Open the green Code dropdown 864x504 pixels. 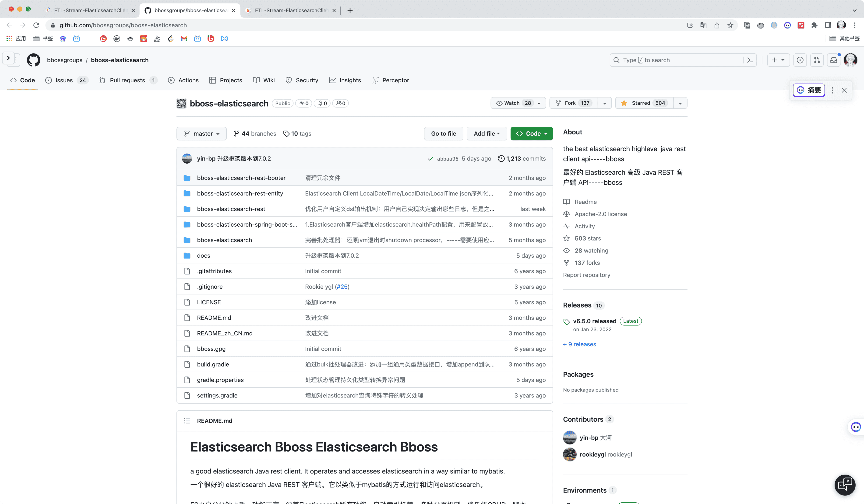(531, 134)
